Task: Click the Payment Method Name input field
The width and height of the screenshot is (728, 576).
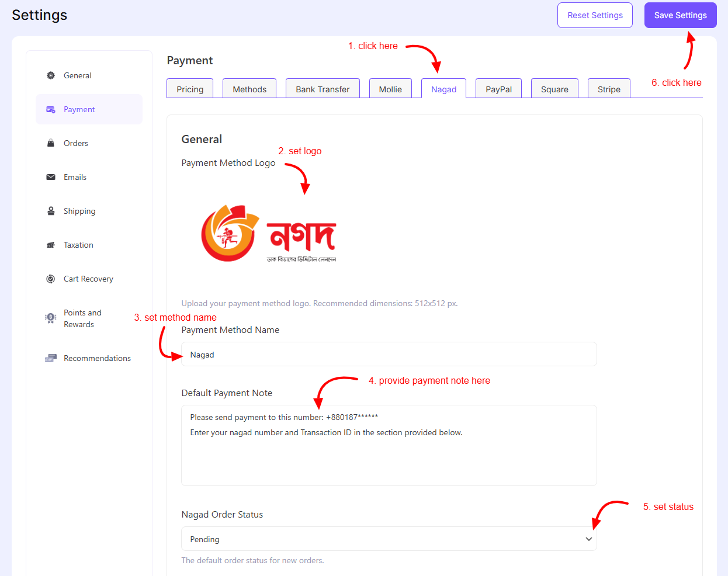Action: point(389,354)
